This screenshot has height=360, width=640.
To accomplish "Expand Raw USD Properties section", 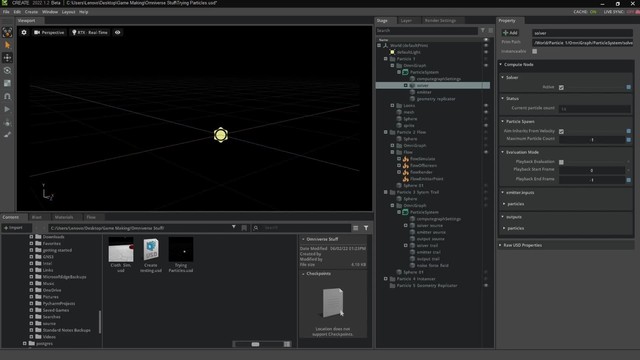I will click(x=500, y=245).
